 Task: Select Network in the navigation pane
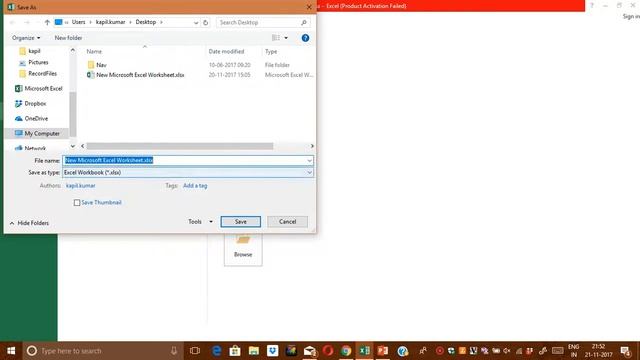tap(31, 148)
